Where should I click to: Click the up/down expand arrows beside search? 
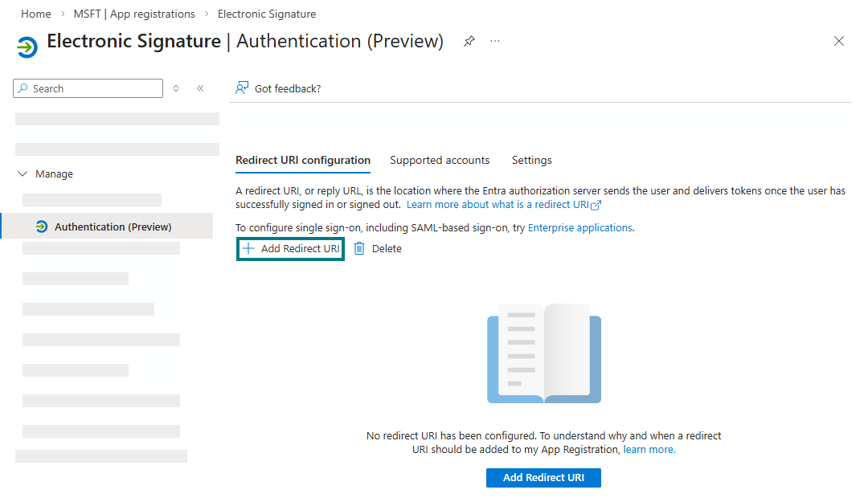(x=176, y=88)
